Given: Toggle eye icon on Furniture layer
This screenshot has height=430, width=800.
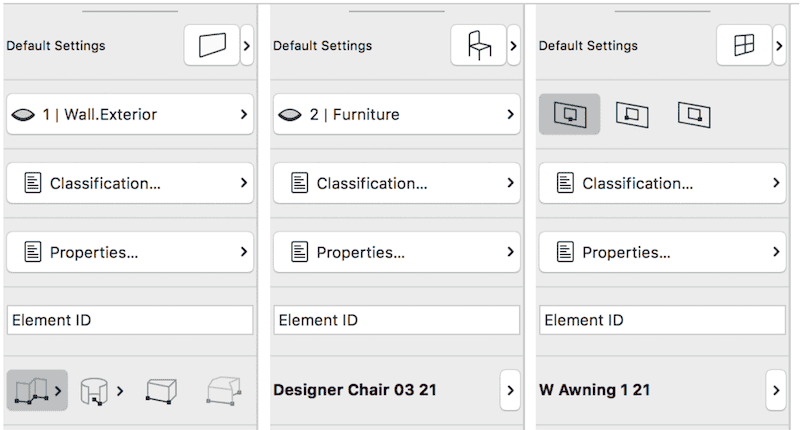Looking at the screenshot, I should (x=291, y=115).
